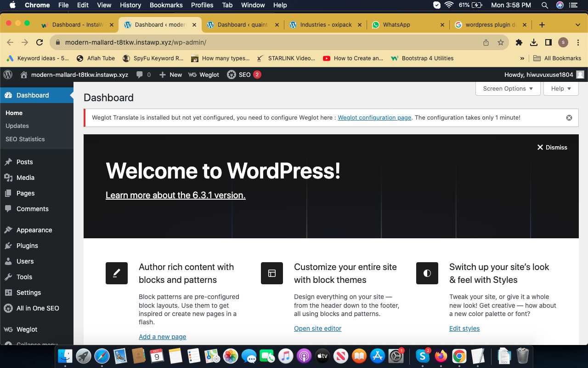Open the Settings icon in the sidebar

[x=9, y=293]
